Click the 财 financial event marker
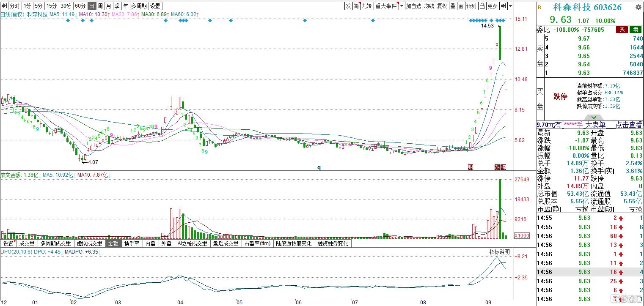Viewport: 644px width, 306px height. click(470, 167)
